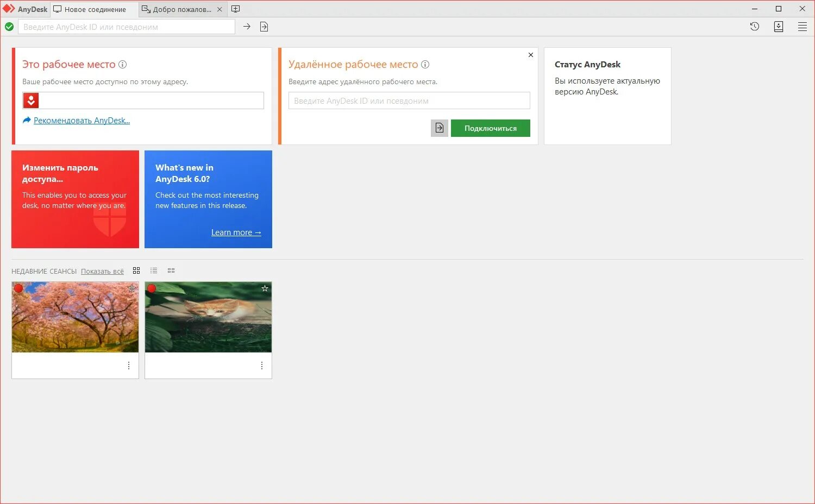Click the toolbar file transfer icon
The width and height of the screenshot is (815, 504).
(264, 27)
